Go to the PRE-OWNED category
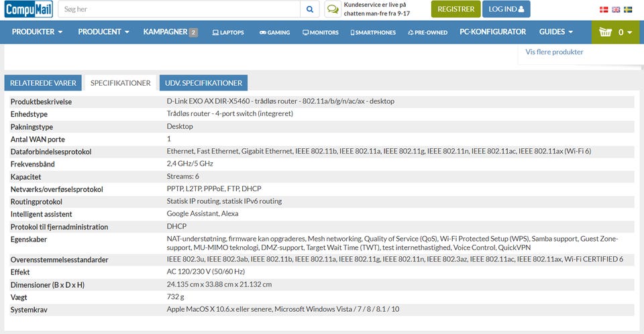 [x=427, y=32]
